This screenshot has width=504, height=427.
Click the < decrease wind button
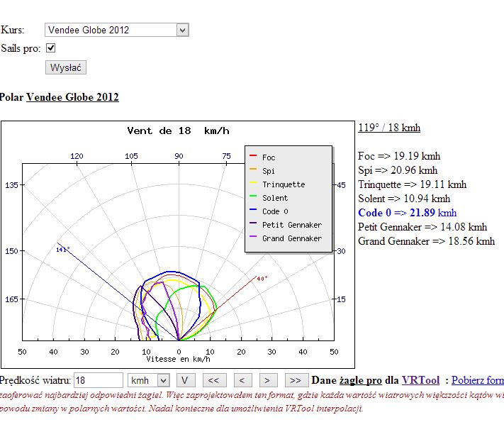243,380
